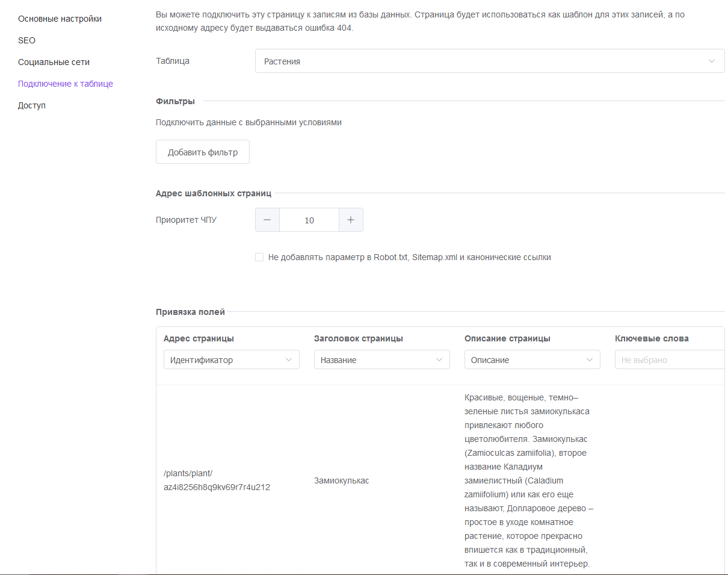Go to Основные настройки section

pos(60,19)
